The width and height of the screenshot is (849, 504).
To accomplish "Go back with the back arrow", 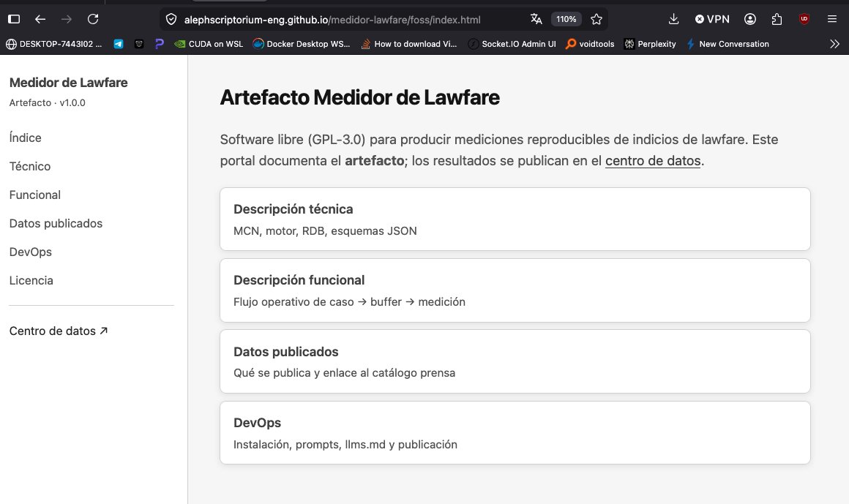I will 40,19.
